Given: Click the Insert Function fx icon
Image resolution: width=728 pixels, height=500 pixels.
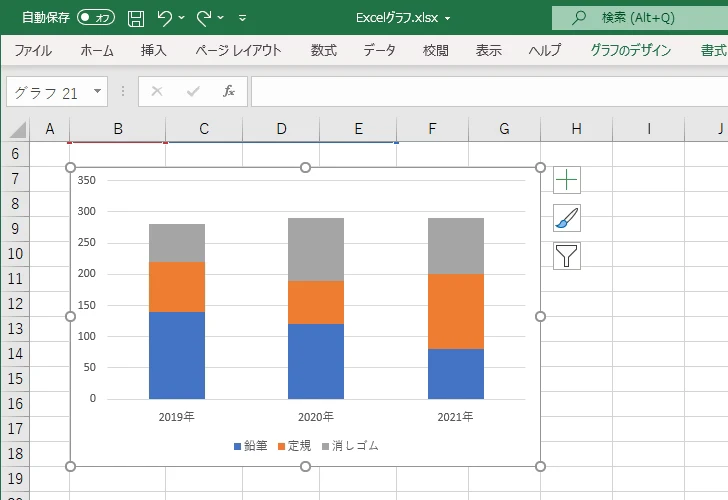Looking at the screenshot, I should pos(229,91).
